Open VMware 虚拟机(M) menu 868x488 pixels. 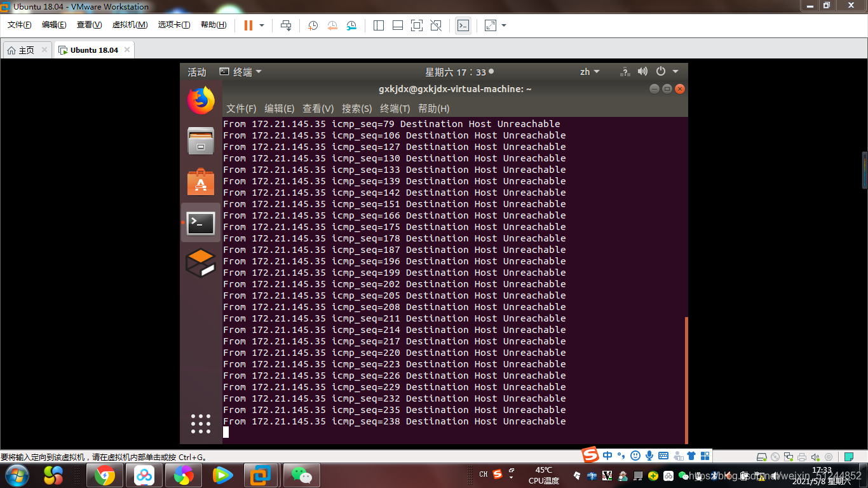tap(130, 25)
